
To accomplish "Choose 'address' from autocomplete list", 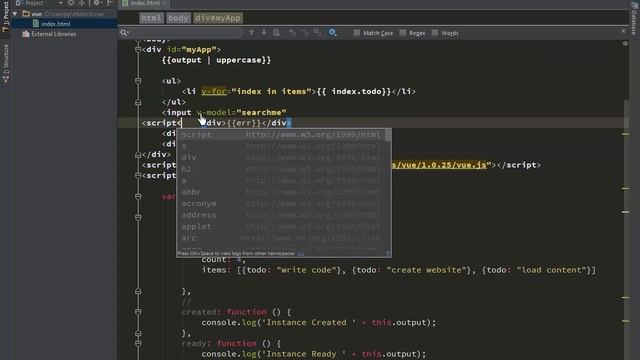I will (282, 215).
